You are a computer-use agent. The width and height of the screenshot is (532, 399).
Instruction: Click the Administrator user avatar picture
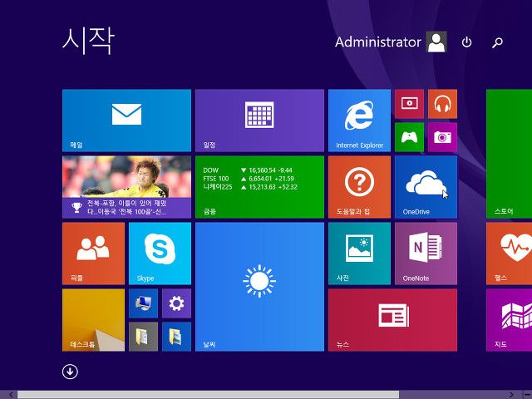(436, 42)
